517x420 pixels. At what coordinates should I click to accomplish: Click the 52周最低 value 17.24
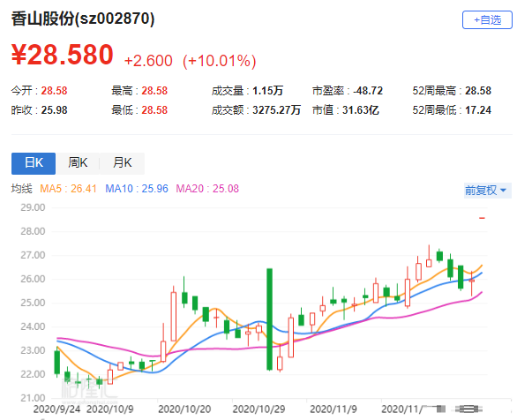click(478, 110)
